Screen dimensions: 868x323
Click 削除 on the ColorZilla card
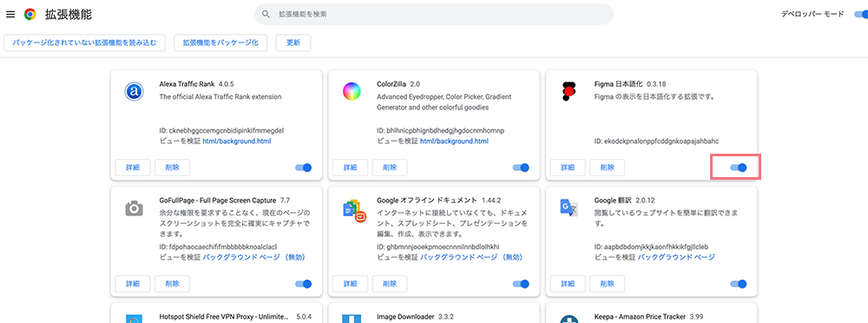click(x=390, y=168)
